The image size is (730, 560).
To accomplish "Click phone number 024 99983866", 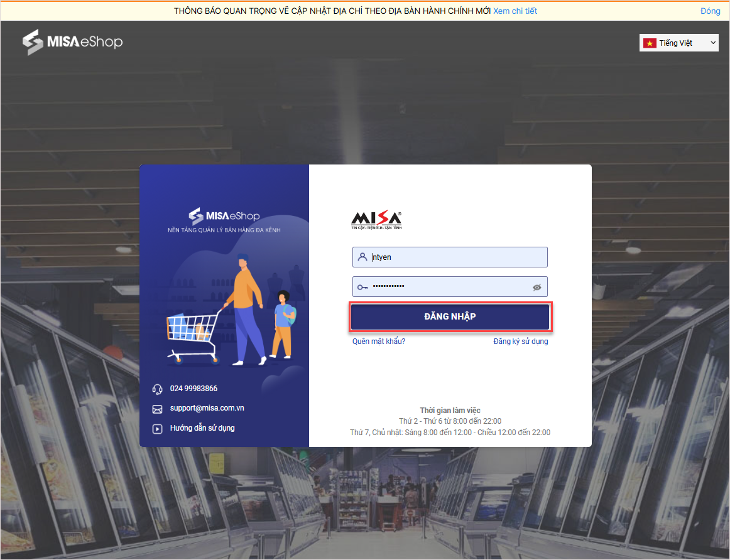I will 193,389.
